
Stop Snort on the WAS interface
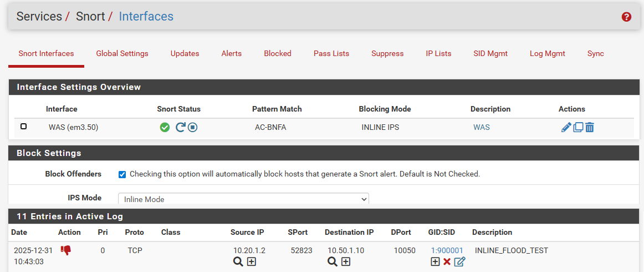click(193, 128)
